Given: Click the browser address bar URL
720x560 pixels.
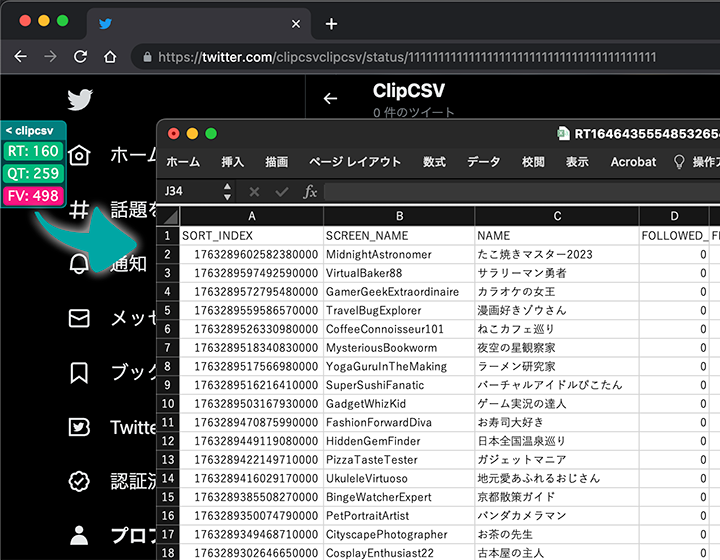Looking at the screenshot, I should tap(400, 57).
